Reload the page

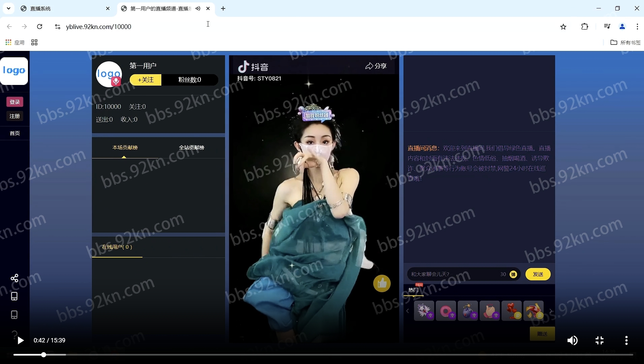click(x=39, y=27)
